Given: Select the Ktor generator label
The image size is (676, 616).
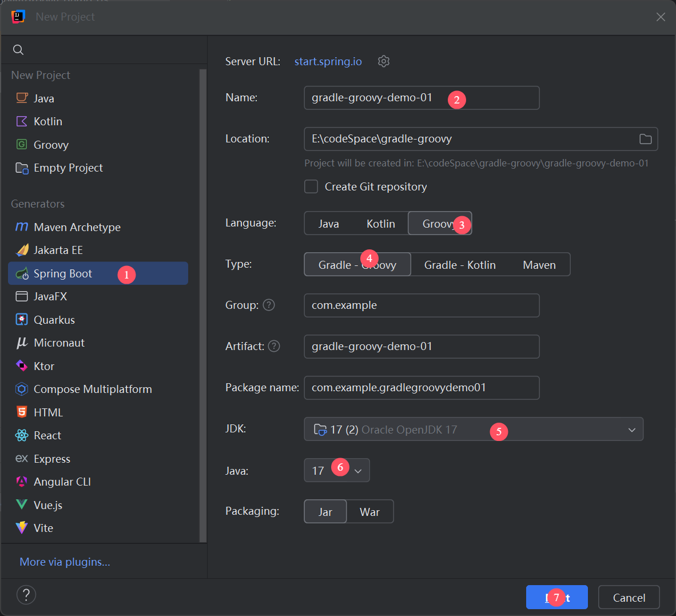Looking at the screenshot, I should [44, 366].
